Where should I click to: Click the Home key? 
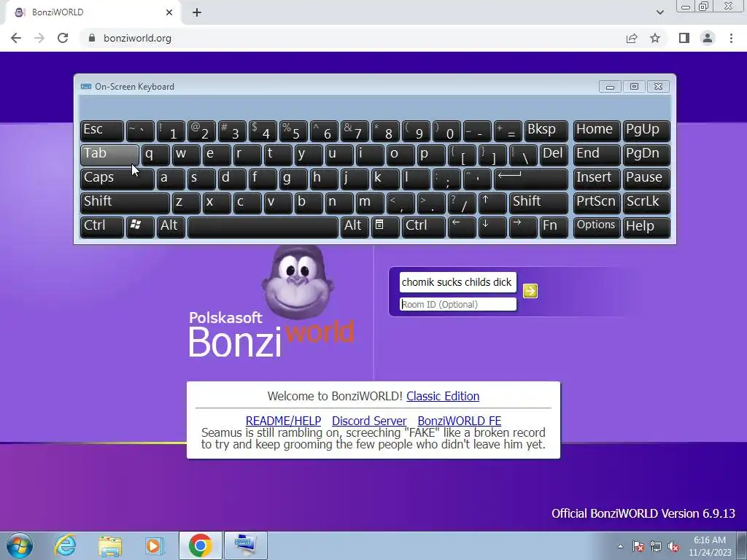pyautogui.click(x=597, y=131)
